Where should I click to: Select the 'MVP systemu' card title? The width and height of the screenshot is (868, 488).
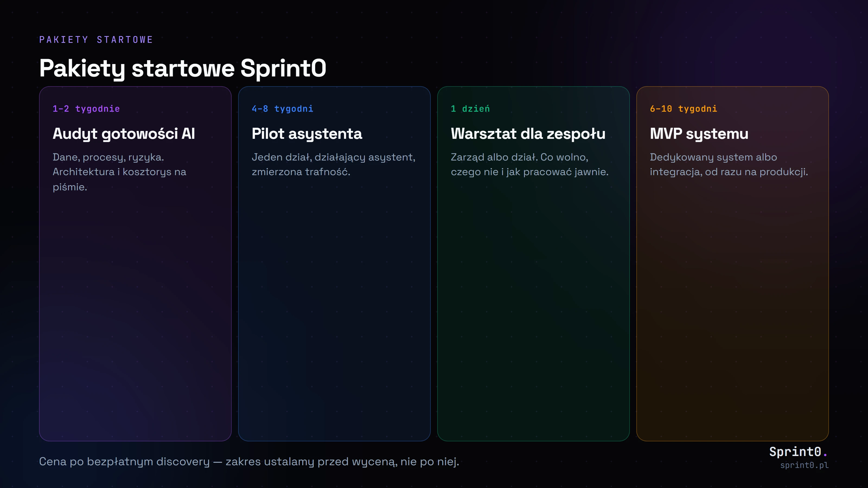(x=699, y=134)
